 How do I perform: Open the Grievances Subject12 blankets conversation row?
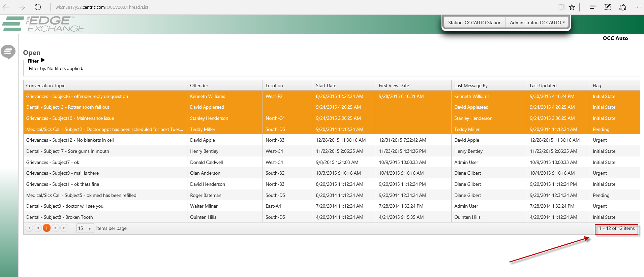[70, 140]
